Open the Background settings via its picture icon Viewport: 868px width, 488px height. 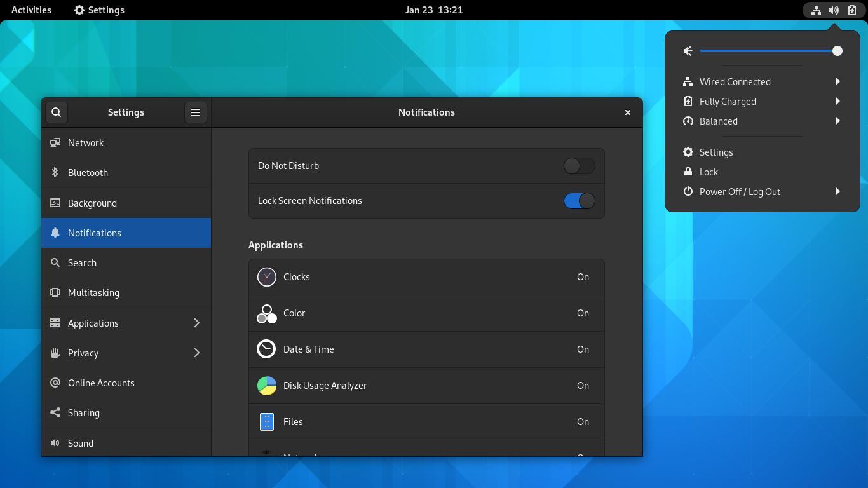55,203
